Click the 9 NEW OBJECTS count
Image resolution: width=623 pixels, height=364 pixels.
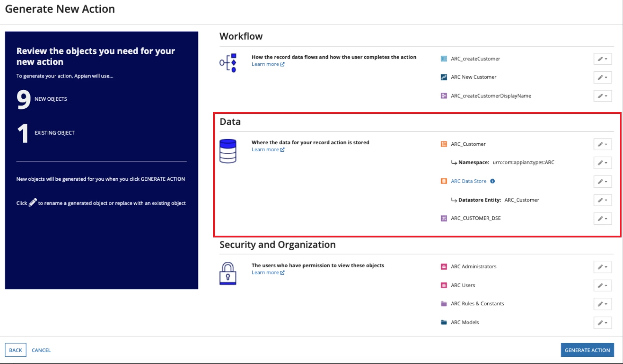click(x=42, y=99)
